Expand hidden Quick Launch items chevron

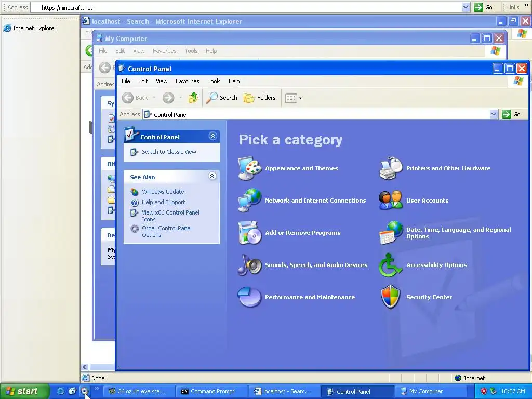click(97, 389)
